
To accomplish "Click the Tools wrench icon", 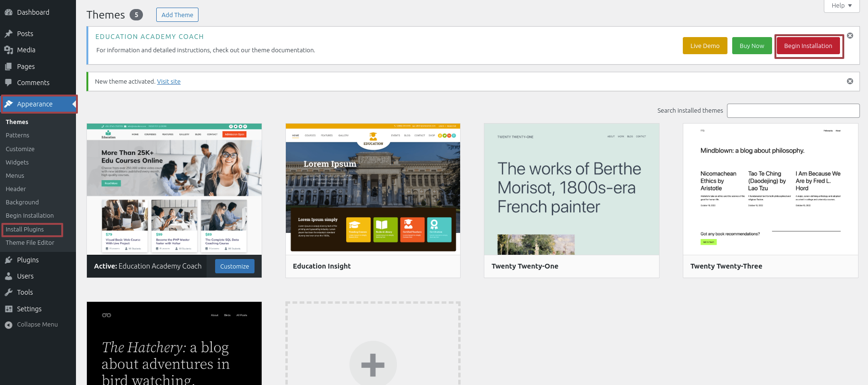I will click(9, 292).
